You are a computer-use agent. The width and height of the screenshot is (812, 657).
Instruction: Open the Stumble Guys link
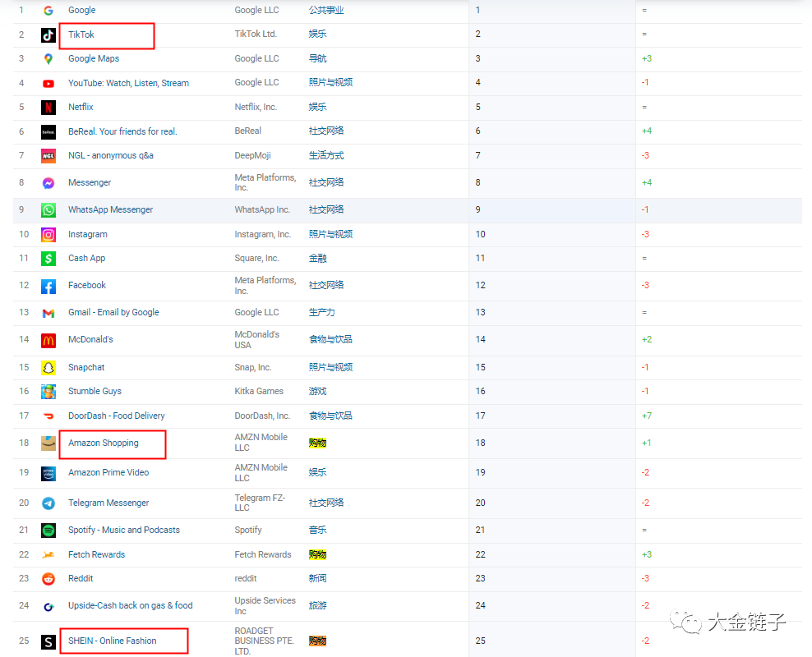click(95, 391)
